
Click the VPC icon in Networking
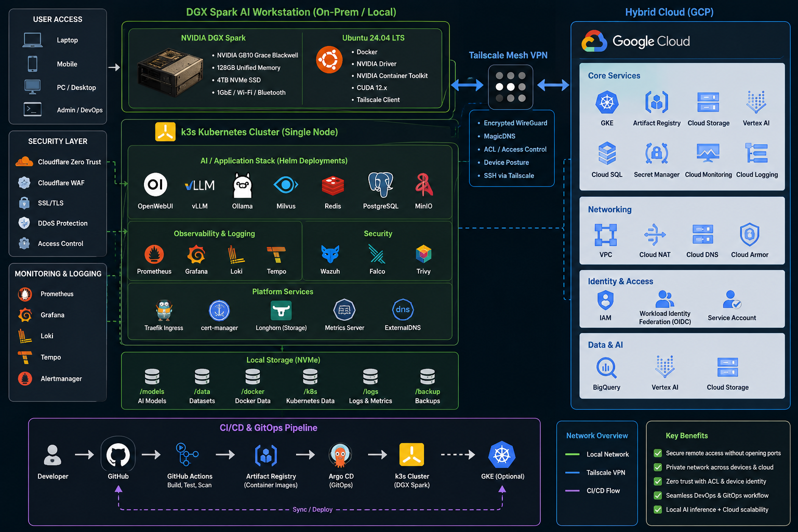pyautogui.click(x=606, y=234)
